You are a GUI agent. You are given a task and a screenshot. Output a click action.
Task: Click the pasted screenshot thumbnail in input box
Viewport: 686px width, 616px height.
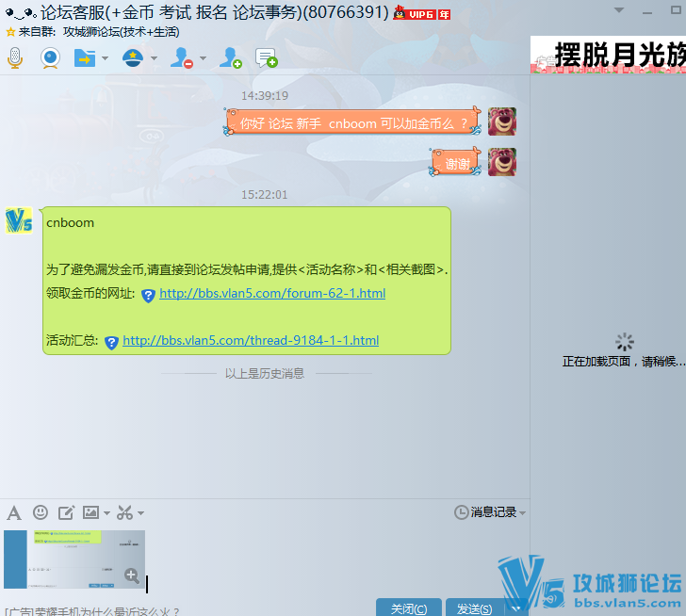(x=74, y=559)
